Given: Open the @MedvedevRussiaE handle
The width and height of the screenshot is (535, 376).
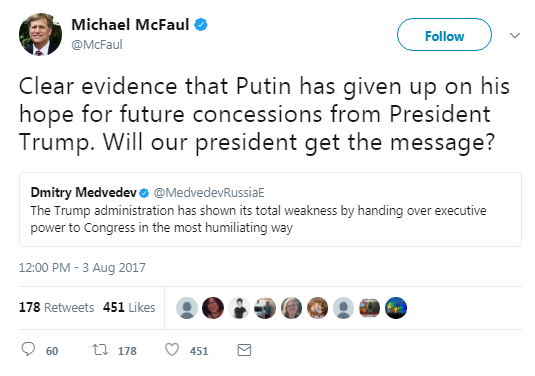Looking at the screenshot, I should coord(209,193).
